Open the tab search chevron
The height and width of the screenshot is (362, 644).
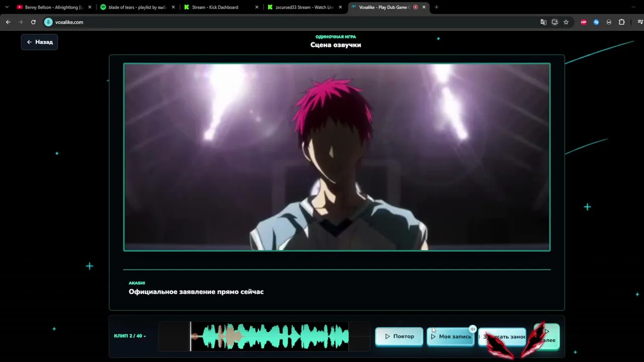pos(7,7)
